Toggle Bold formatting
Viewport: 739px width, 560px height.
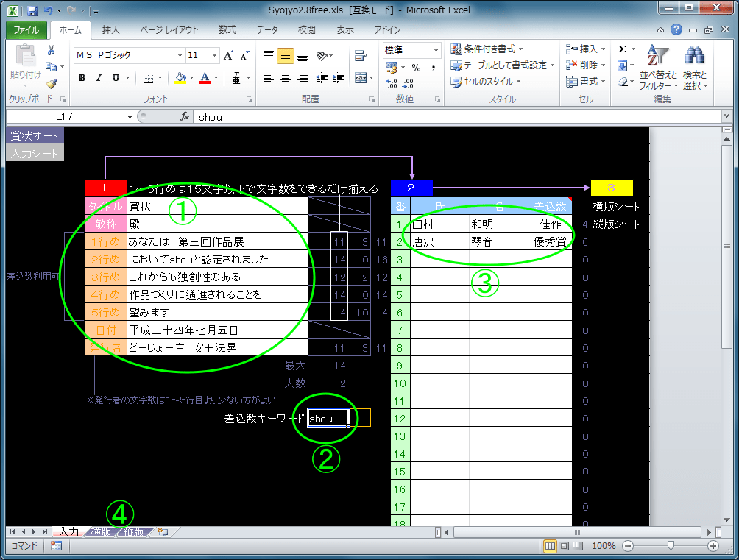(x=82, y=78)
